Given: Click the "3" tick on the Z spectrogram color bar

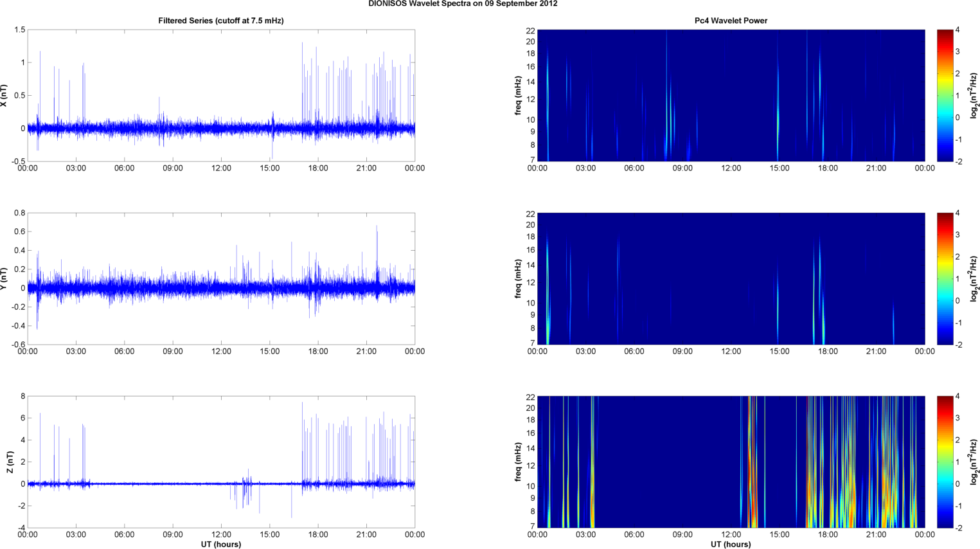Looking at the screenshot, I should [958, 419].
